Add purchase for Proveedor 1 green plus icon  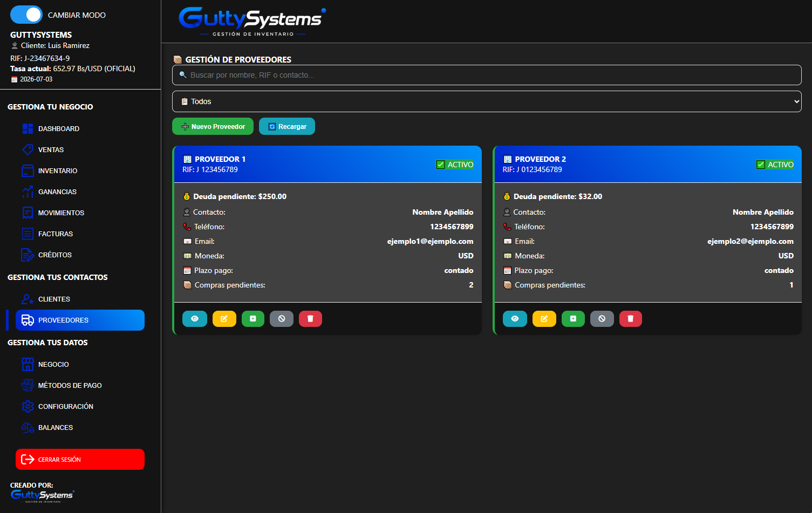[253, 319]
